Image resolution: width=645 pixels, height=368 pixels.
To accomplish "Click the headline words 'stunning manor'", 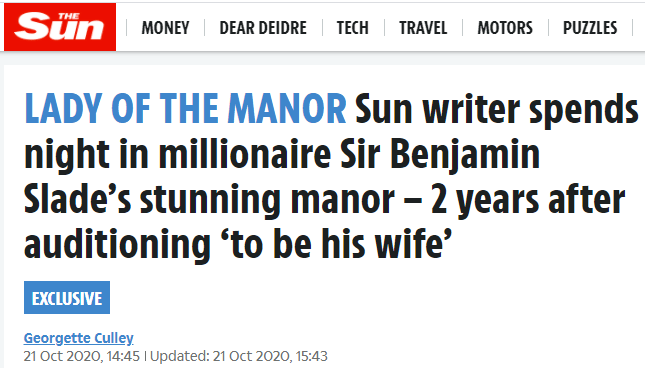I will pos(267,200).
